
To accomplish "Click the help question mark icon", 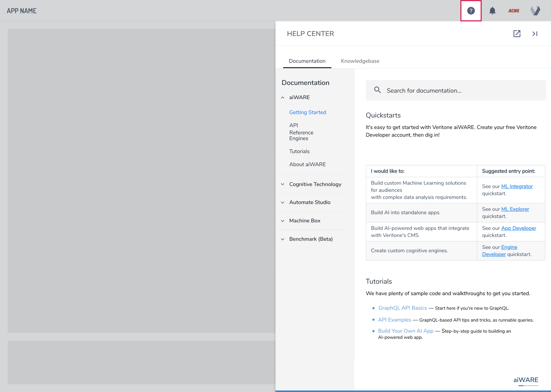I will click(471, 11).
